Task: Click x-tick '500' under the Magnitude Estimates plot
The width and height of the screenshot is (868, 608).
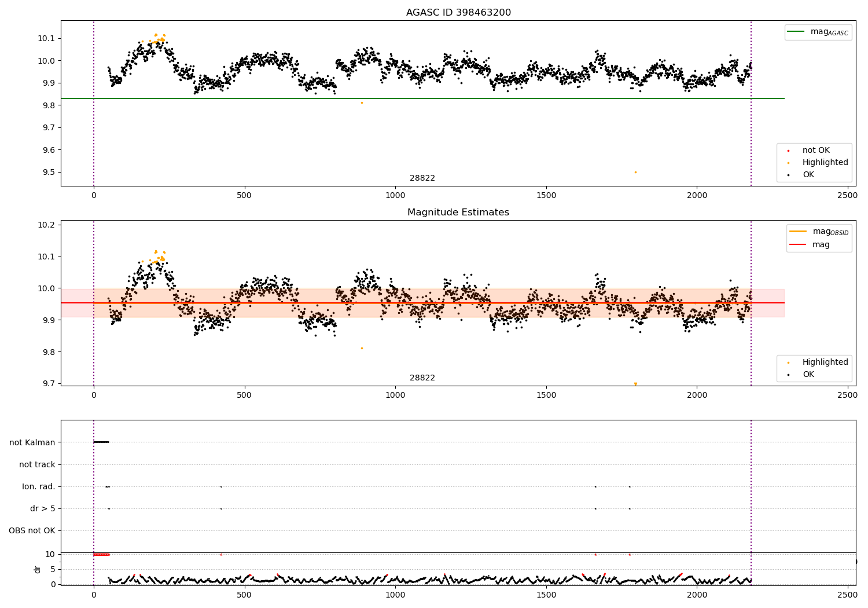Action: 244,395
